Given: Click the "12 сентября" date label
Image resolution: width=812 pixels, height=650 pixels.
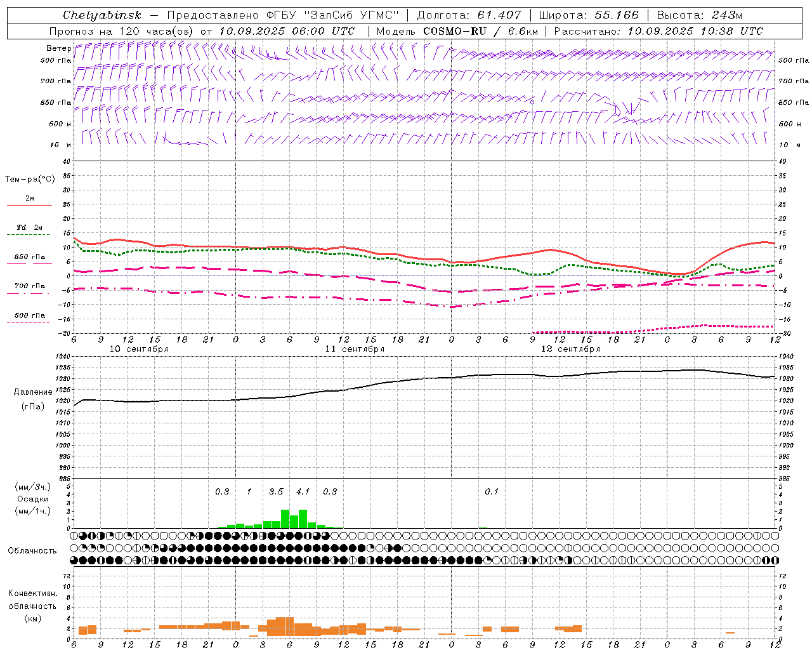Looking at the screenshot, I should (x=570, y=349).
